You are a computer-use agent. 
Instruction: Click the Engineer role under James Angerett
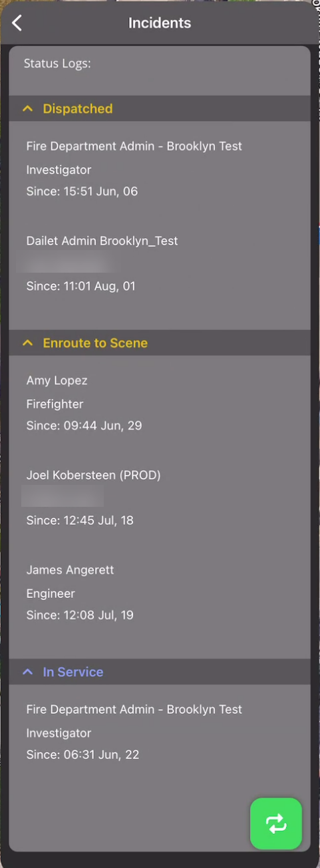[51, 593]
